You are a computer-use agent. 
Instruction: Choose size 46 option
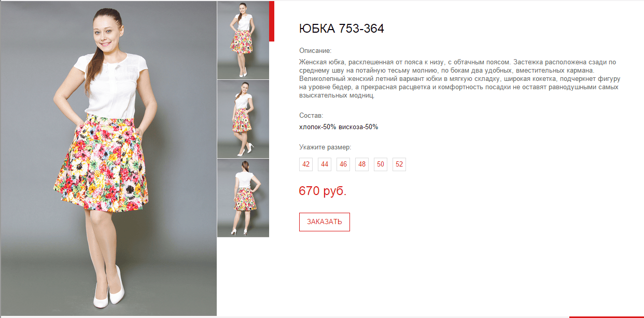click(x=343, y=164)
